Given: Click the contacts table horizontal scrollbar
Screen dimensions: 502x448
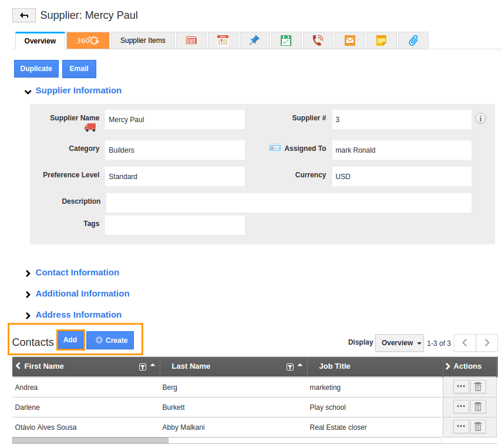Looking at the screenshot, I should pos(90,440).
